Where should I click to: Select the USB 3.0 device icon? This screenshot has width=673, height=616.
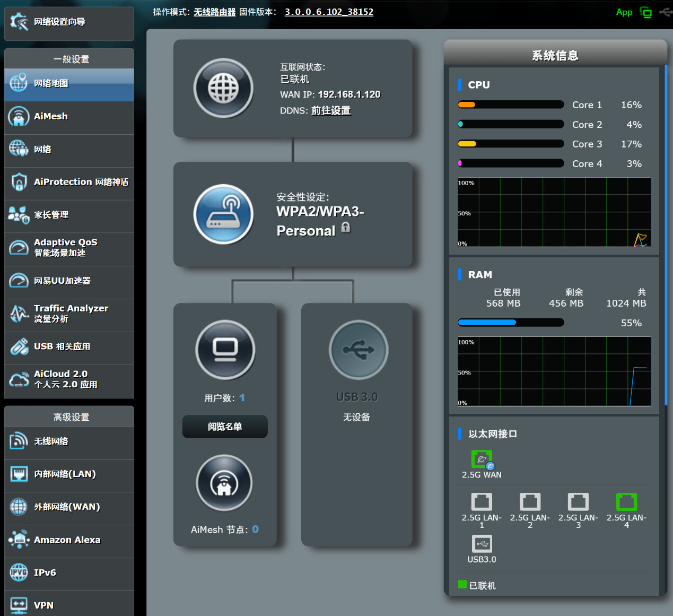point(359,350)
